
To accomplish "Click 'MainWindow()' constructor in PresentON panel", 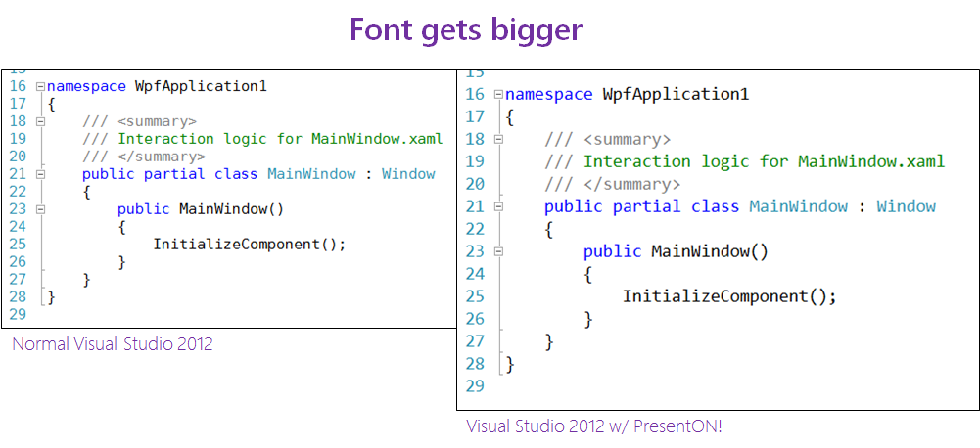I will [710, 251].
